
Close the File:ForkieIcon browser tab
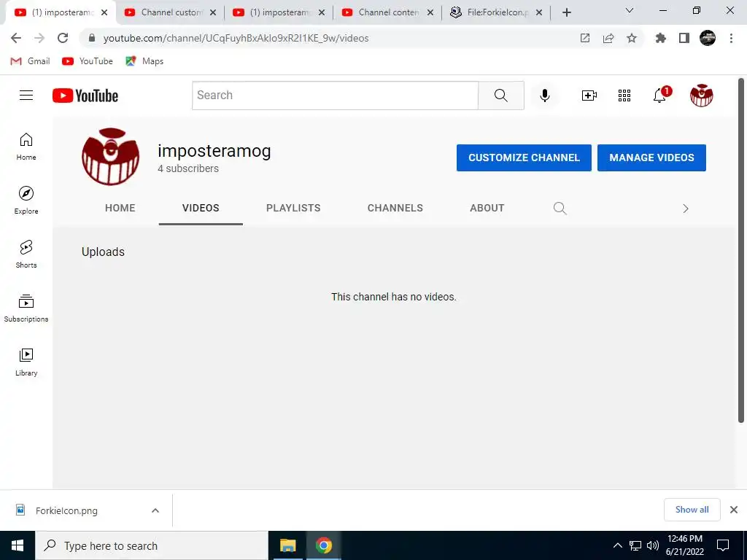pyautogui.click(x=539, y=12)
